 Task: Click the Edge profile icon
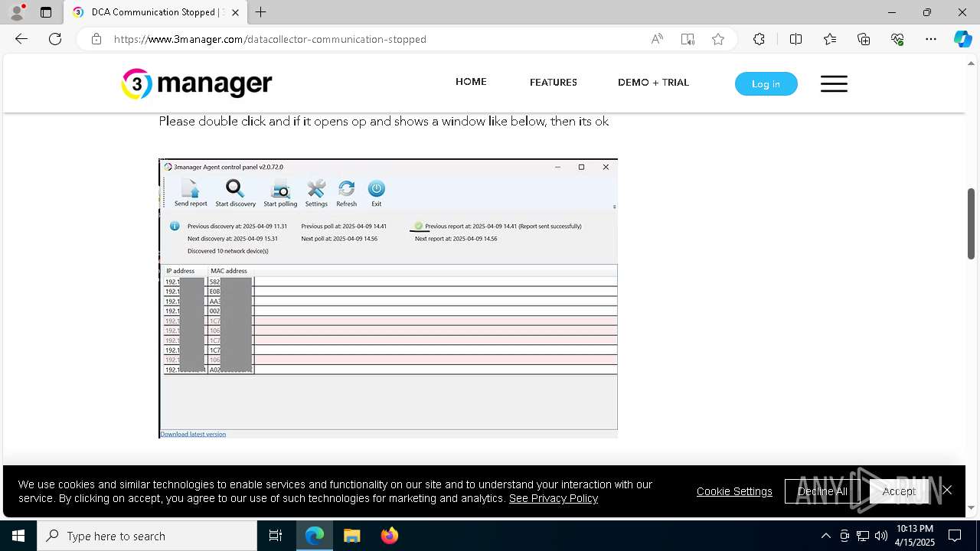(17, 12)
